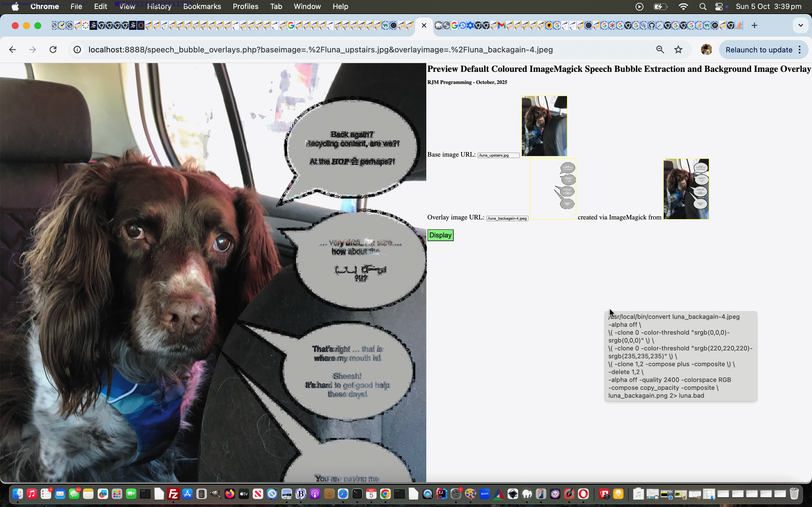This screenshot has width=812, height=507.
Task: Open a new tab with plus icon
Action: (754, 25)
